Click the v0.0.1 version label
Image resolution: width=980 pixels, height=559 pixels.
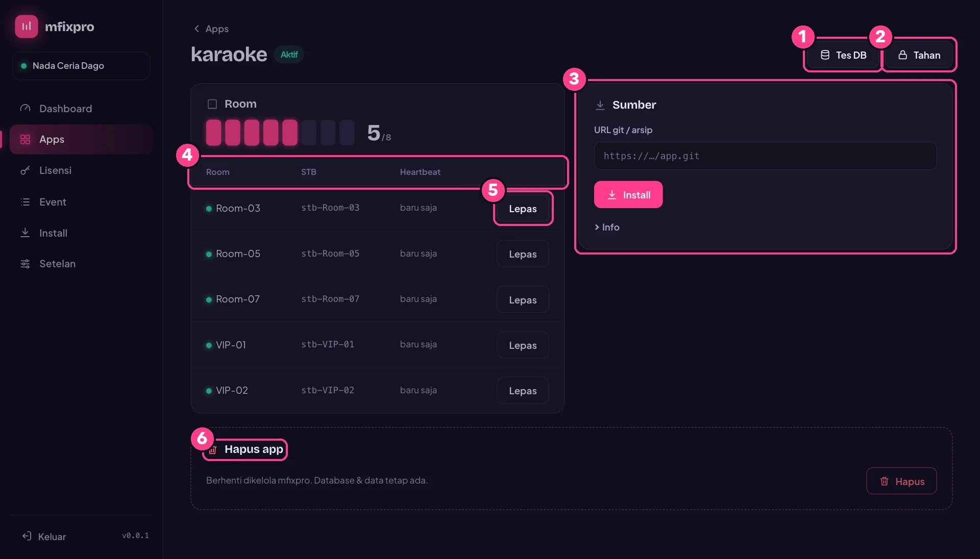pos(135,536)
